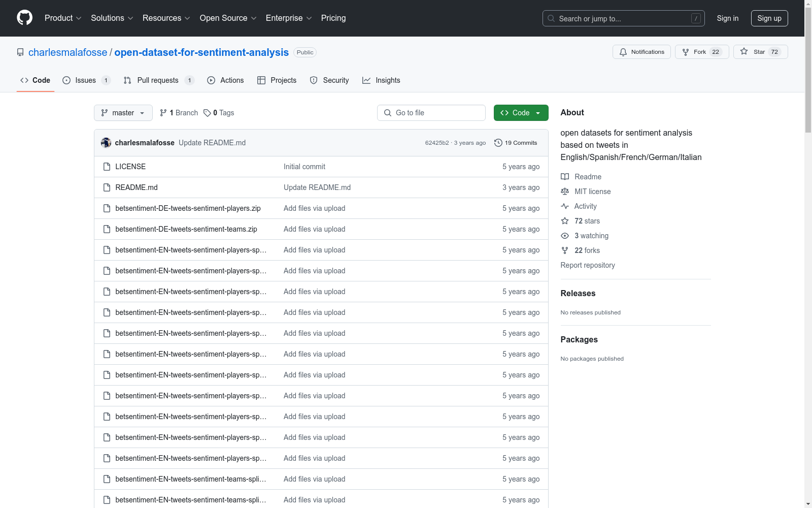Screen dimensions: 812x508
Task: Open Report repository link
Action: point(588,265)
